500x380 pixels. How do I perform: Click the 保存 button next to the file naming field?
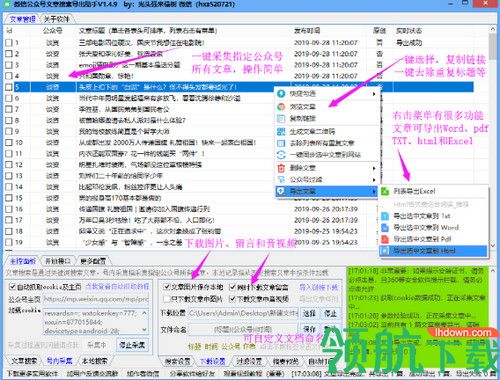coord(309,329)
